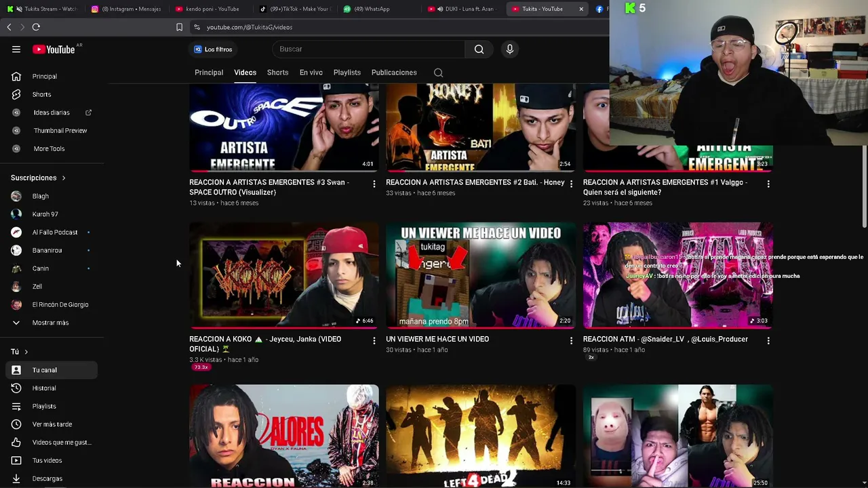Image resolution: width=868 pixels, height=488 pixels.
Task: Reload the page with the refresh icon
Action: 36,27
